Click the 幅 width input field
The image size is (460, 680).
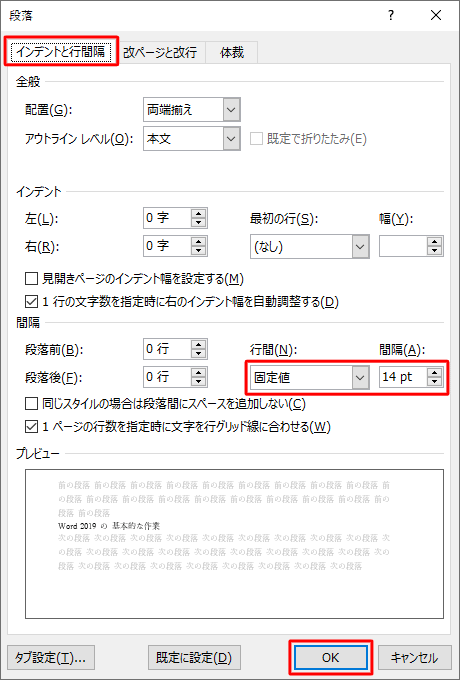click(403, 246)
